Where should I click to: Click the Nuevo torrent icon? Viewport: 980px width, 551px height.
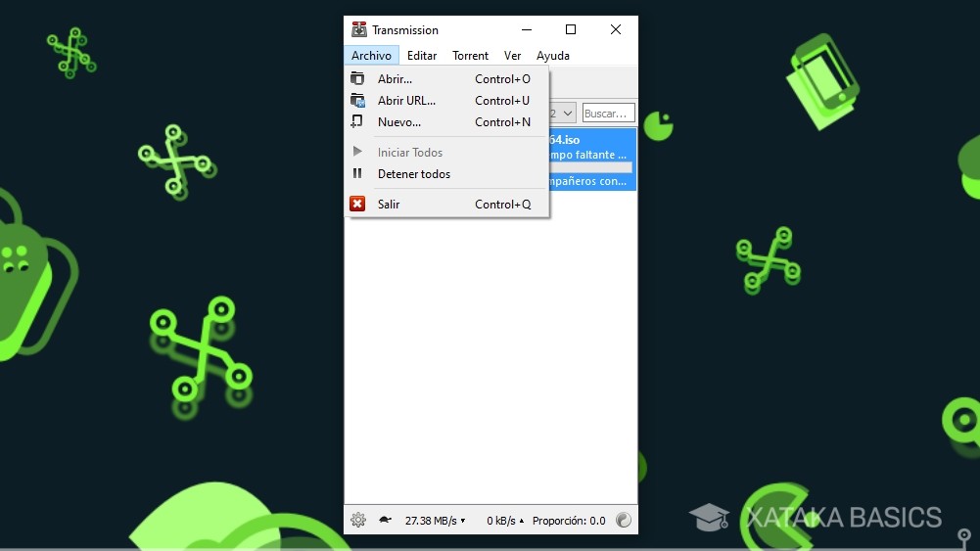357,122
